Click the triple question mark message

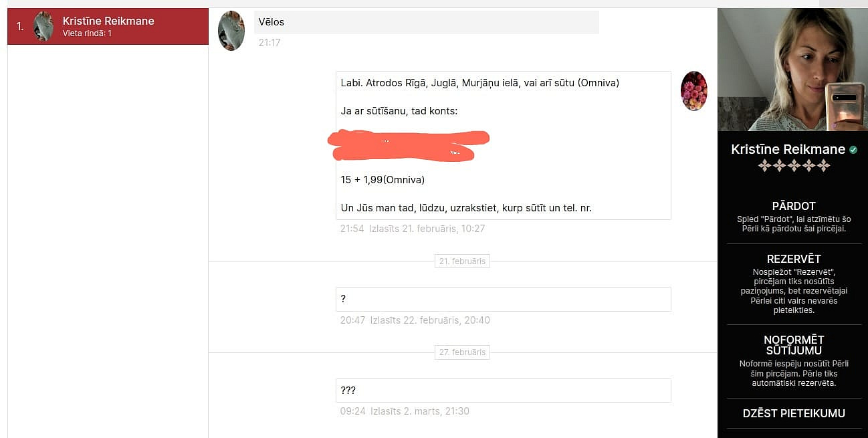pos(503,391)
